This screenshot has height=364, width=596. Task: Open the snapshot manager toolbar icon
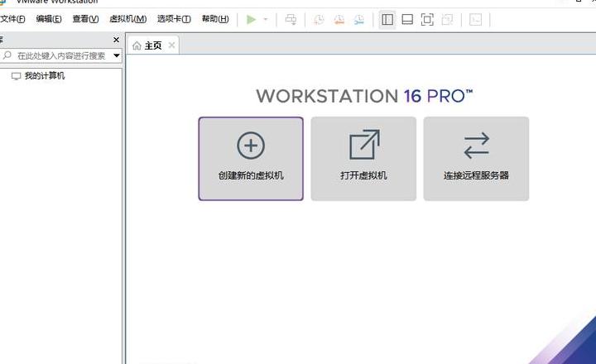tap(358, 19)
